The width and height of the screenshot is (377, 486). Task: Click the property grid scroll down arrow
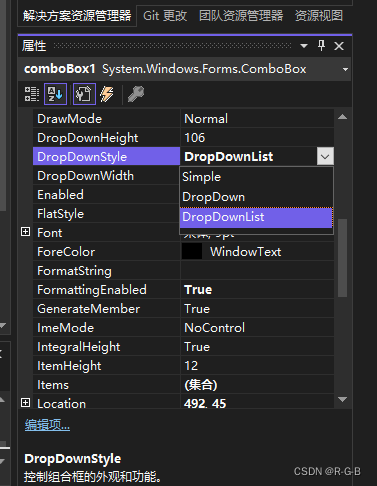click(x=342, y=399)
